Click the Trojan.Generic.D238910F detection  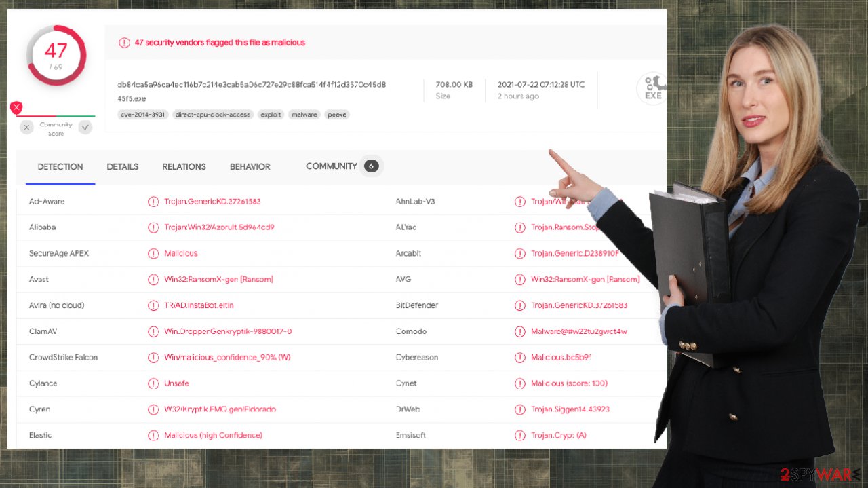575,253
